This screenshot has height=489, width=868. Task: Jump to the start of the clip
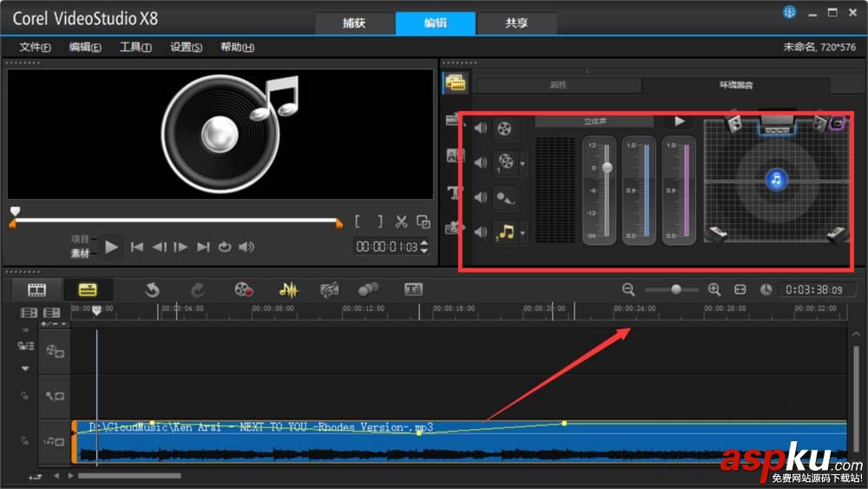pyautogui.click(x=137, y=247)
